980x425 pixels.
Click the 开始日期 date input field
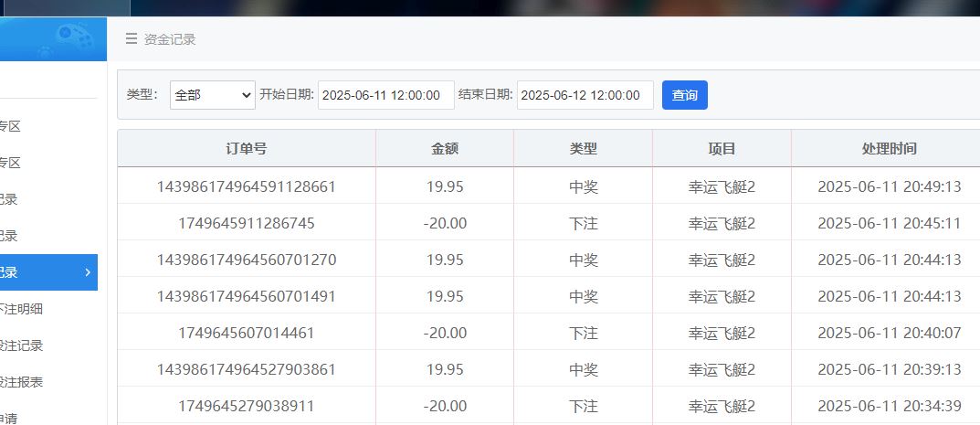pyautogui.click(x=385, y=95)
